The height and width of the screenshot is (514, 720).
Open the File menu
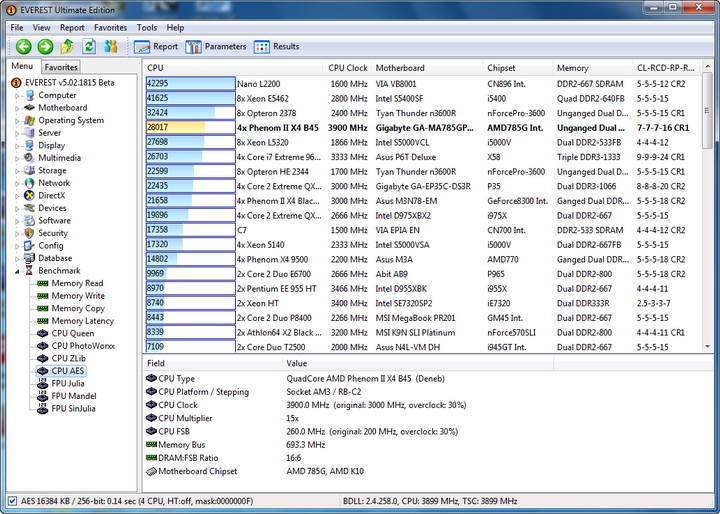coord(17,28)
